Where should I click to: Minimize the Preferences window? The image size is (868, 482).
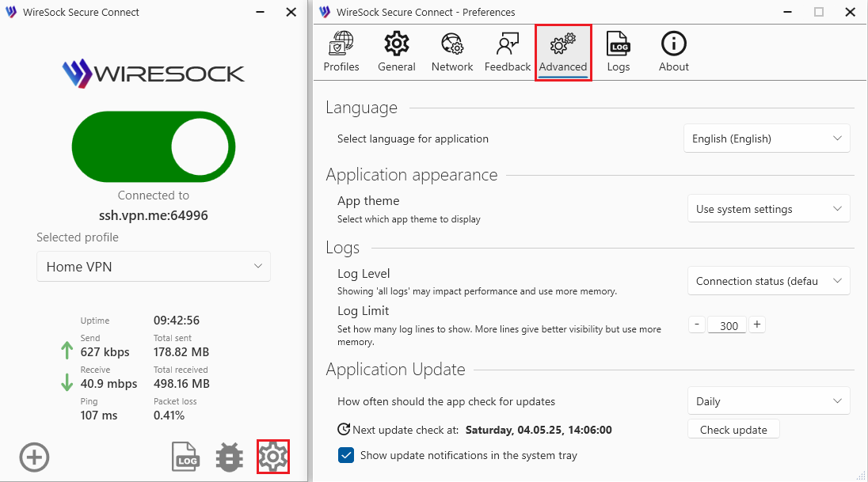click(x=788, y=12)
